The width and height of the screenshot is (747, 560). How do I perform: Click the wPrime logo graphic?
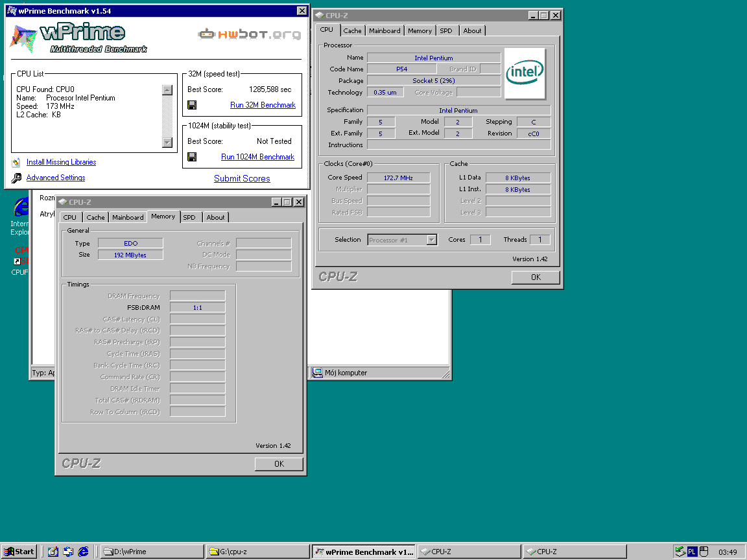coord(78,38)
